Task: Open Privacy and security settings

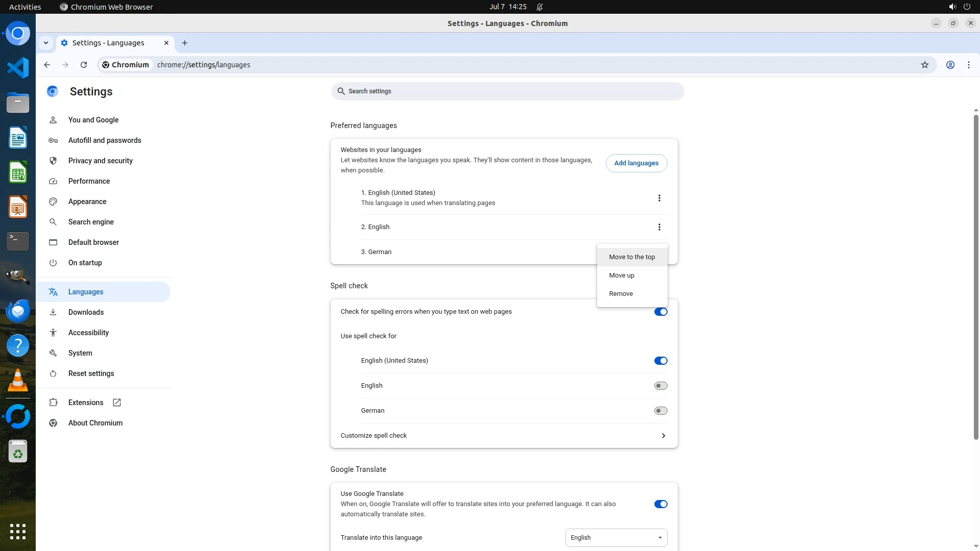Action: (100, 161)
